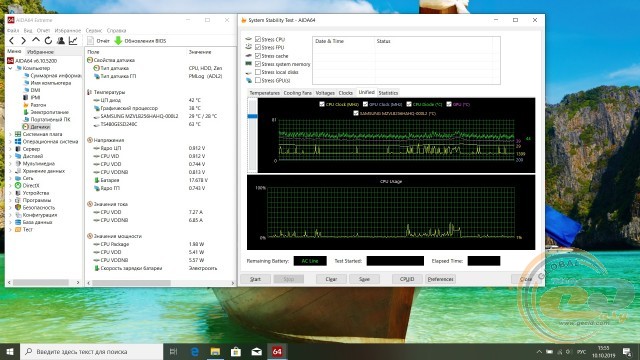This screenshot has width=640, height=360.
Task: Expand the DirectX tree node
Action: pyautogui.click(x=11, y=186)
